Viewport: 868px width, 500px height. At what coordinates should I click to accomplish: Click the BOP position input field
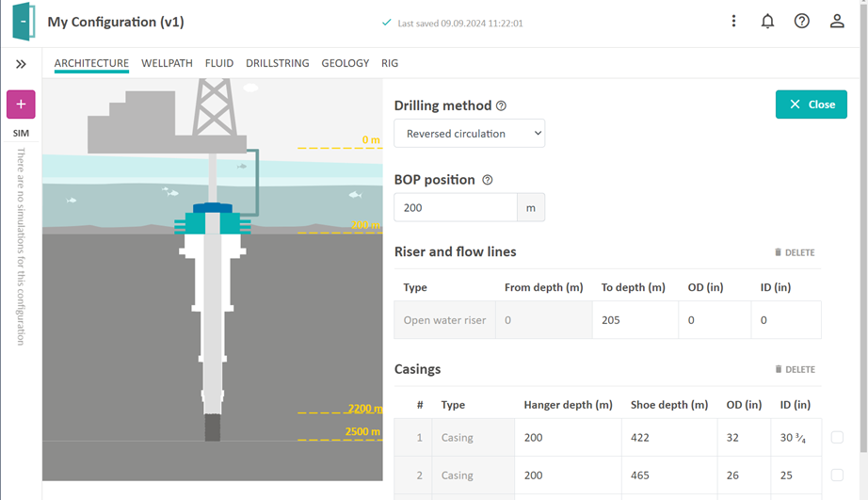(x=456, y=208)
